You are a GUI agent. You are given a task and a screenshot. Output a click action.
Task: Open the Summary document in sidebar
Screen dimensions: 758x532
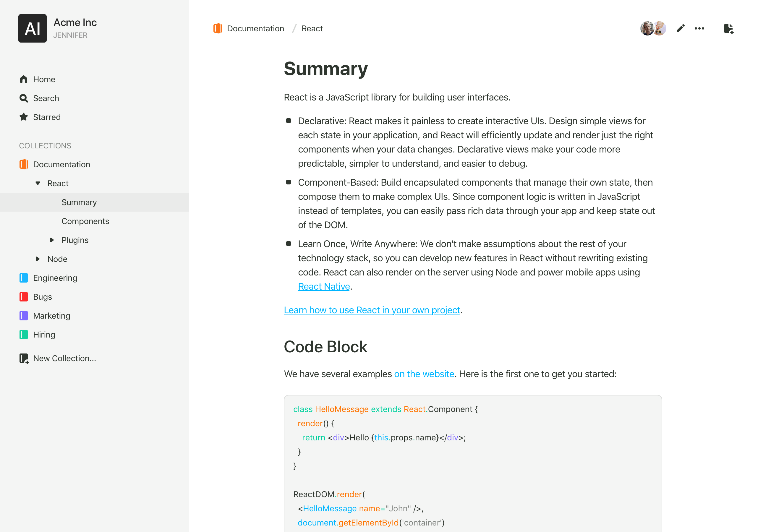point(79,202)
